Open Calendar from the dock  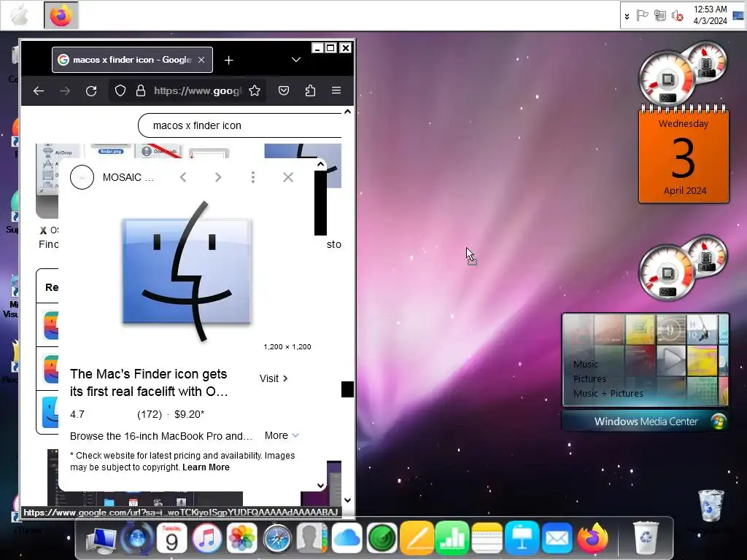[171, 538]
